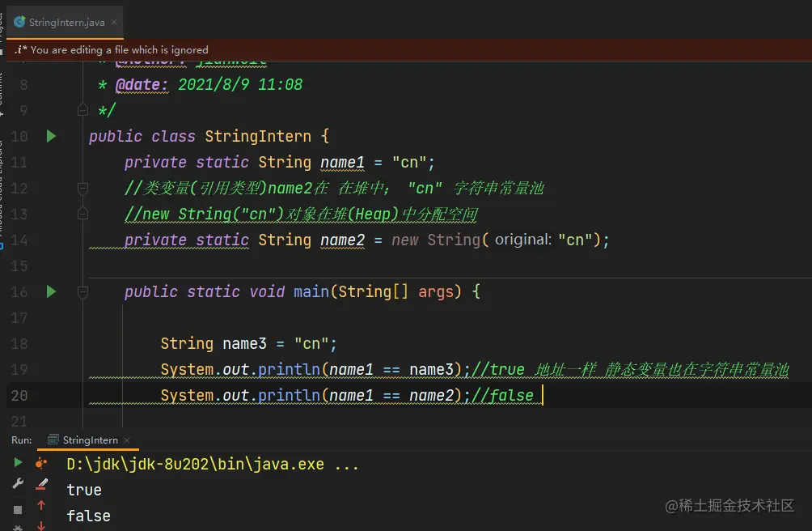The height and width of the screenshot is (531, 812).
Task: Click the date value 2021/8/9 11:08
Action: (x=240, y=84)
